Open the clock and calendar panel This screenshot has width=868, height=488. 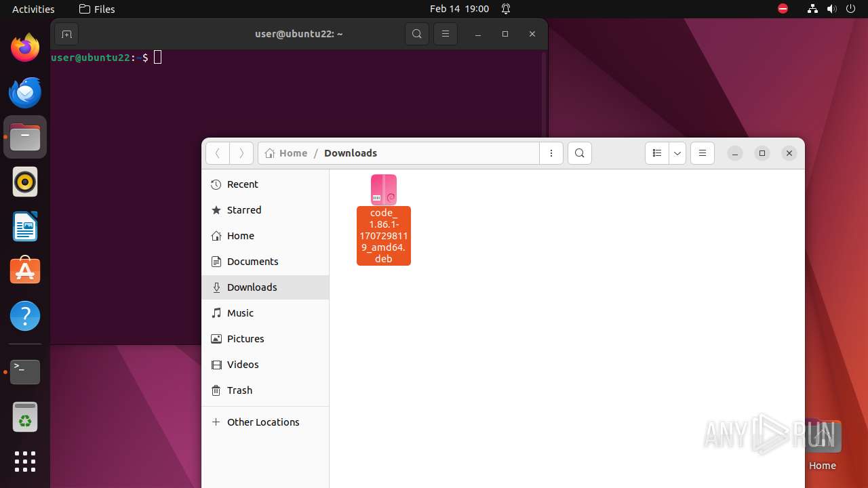click(459, 9)
